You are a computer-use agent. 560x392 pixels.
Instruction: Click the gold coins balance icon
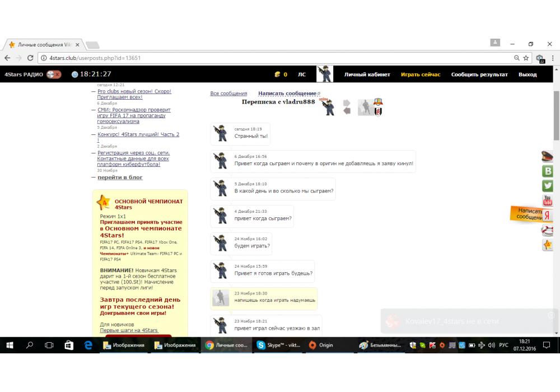pyautogui.click(x=277, y=74)
